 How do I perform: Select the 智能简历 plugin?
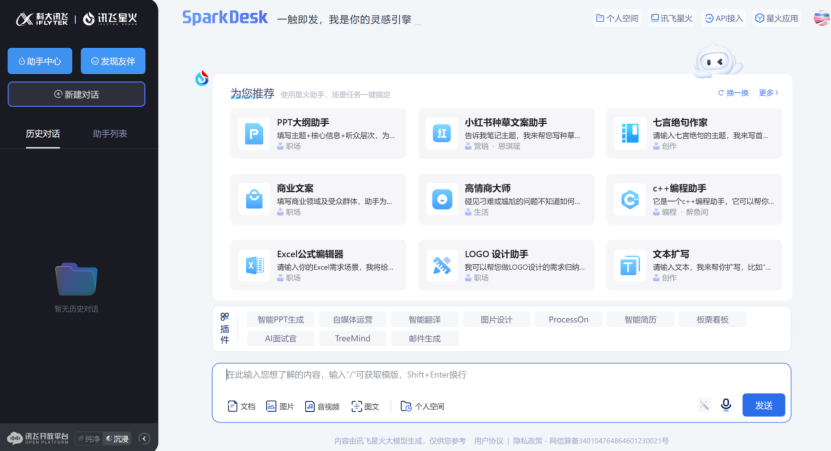click(x=640, y=320)
